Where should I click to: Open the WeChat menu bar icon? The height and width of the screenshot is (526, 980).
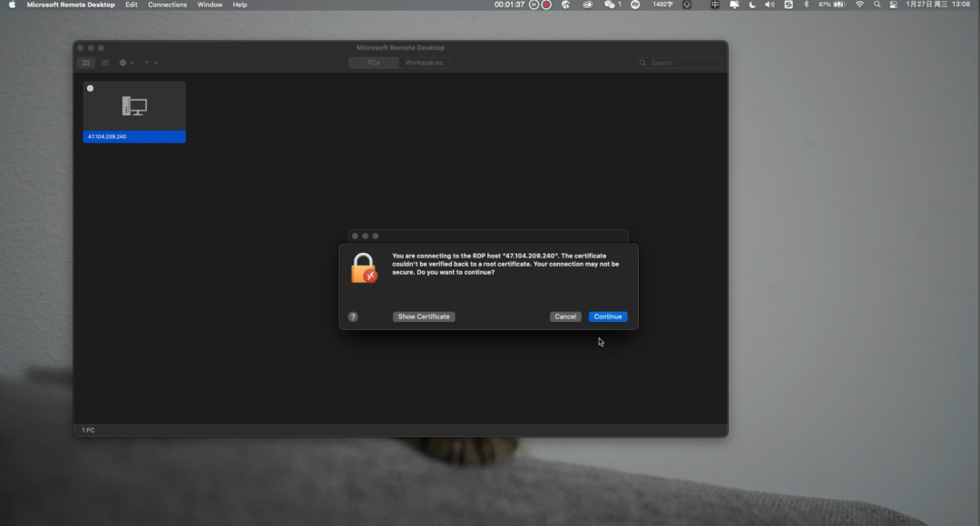tap(612, 5)
